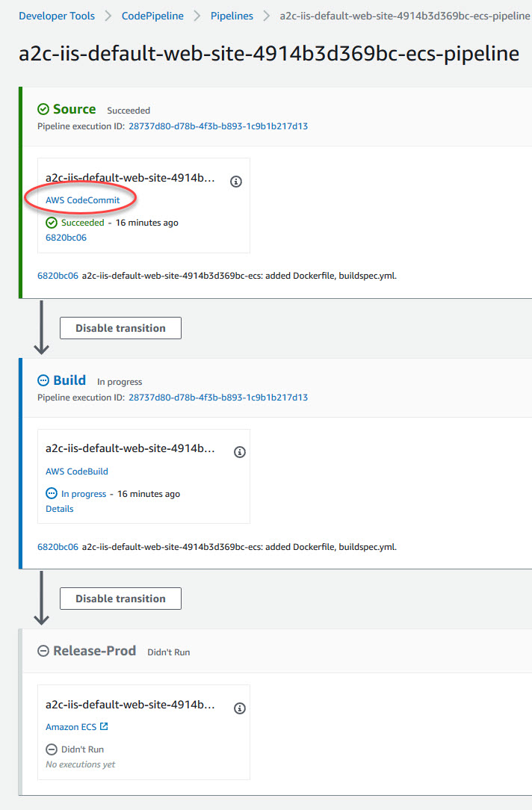Click Release-Prod action name a2c-iis-default-web-site-4914b...

click(130, 705)
